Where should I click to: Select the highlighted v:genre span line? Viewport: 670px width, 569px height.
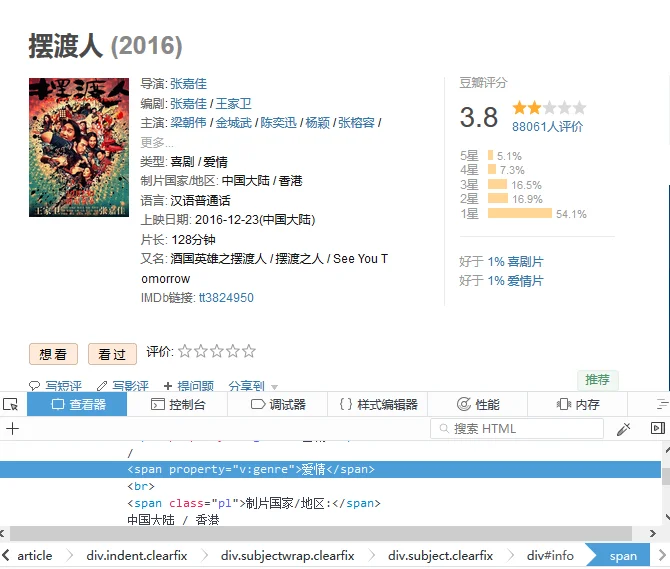point(330,469)
